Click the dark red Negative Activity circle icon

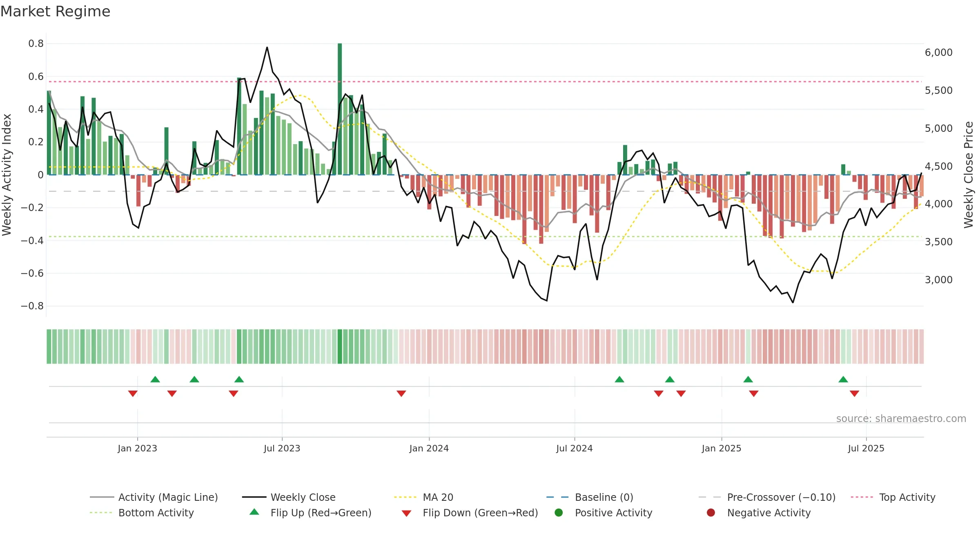pos(711,513)
